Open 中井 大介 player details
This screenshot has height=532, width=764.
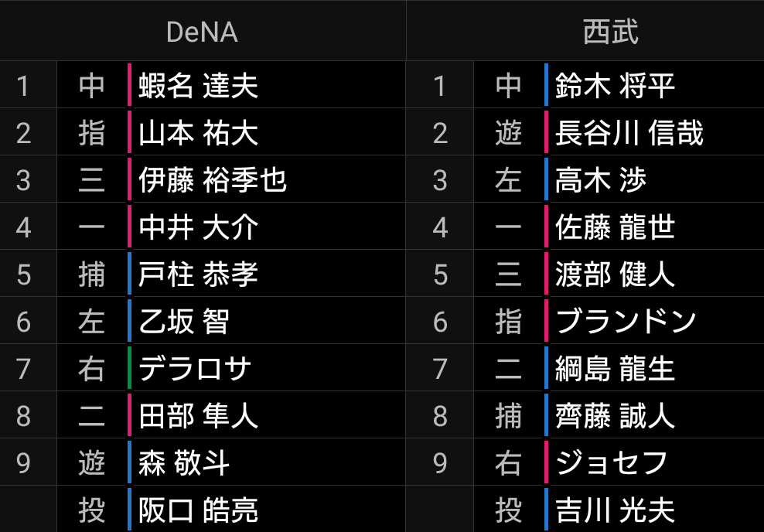(198, 227)
